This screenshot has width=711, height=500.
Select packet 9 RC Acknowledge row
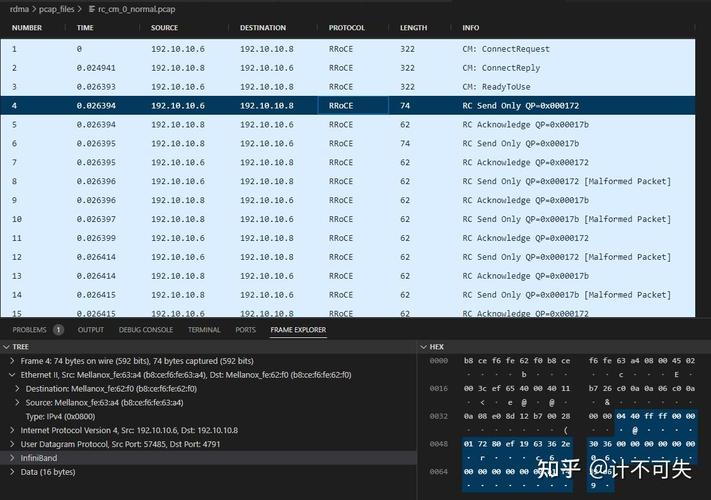pos(348,200)
